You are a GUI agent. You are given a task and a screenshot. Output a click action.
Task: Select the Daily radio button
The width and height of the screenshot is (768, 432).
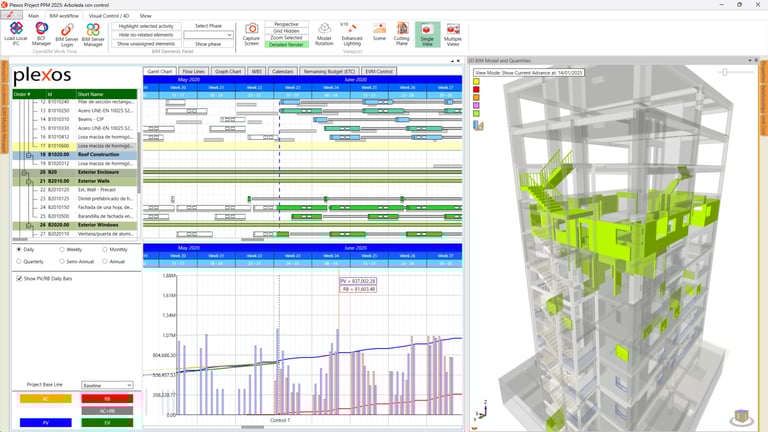click(x=19, y=250)
